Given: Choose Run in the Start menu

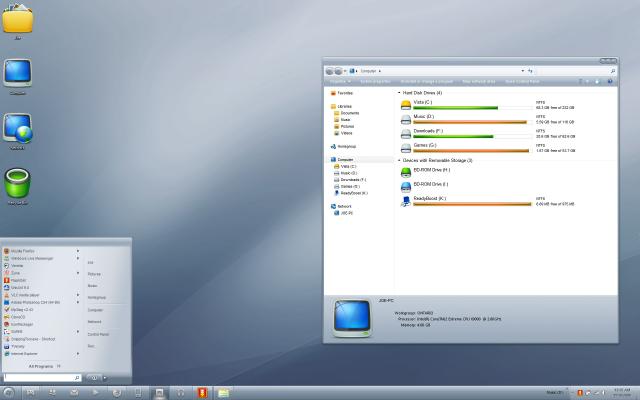Looking at the screenshot, I should 91,346.
